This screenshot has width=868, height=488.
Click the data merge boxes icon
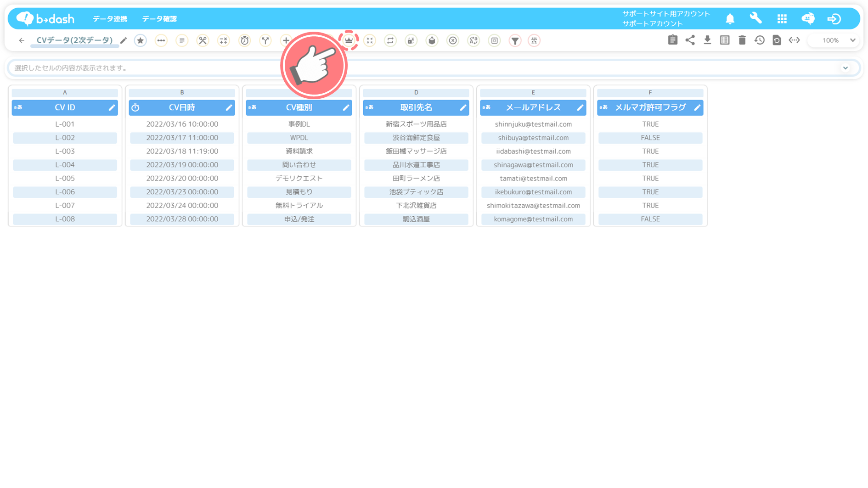pyautogui.click(x=411, y=40)
